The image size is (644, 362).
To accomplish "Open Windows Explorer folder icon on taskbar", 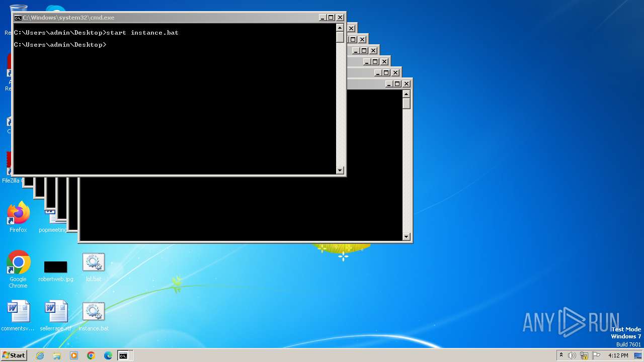I will (57, 355).
